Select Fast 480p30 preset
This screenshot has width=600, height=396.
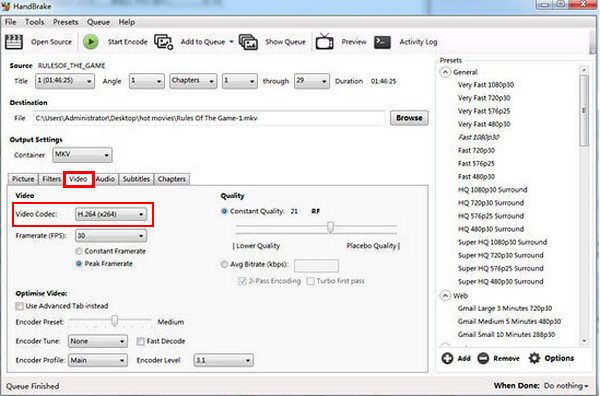(x=476, y=177)
